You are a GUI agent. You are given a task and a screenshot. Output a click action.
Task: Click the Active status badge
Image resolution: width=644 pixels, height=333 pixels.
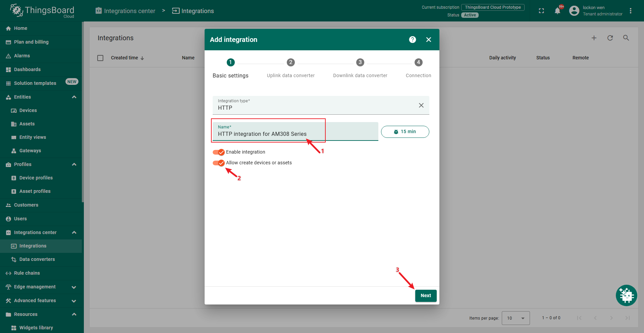point(470,15)
